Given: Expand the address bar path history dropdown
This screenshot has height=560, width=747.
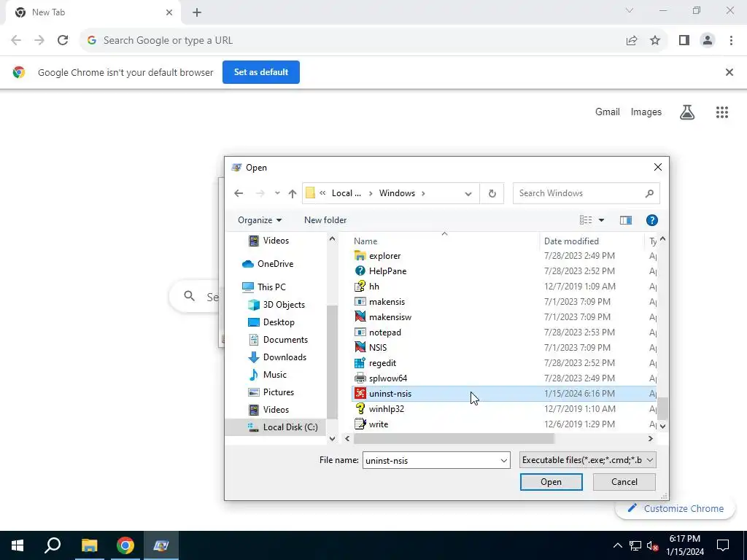Looking at the screenshot, I should (x=468, y=193).
